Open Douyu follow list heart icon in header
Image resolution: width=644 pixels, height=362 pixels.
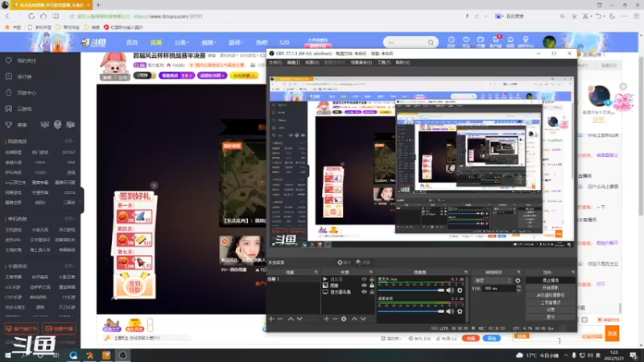click(x=466, y=41)
